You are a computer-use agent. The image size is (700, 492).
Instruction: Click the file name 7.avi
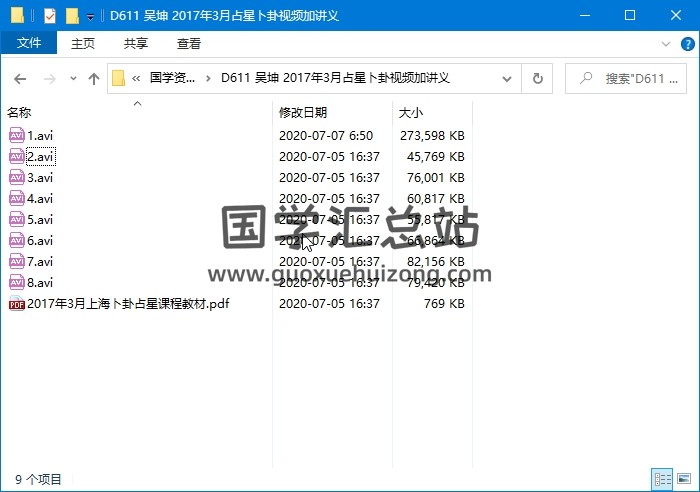point(40,261)
